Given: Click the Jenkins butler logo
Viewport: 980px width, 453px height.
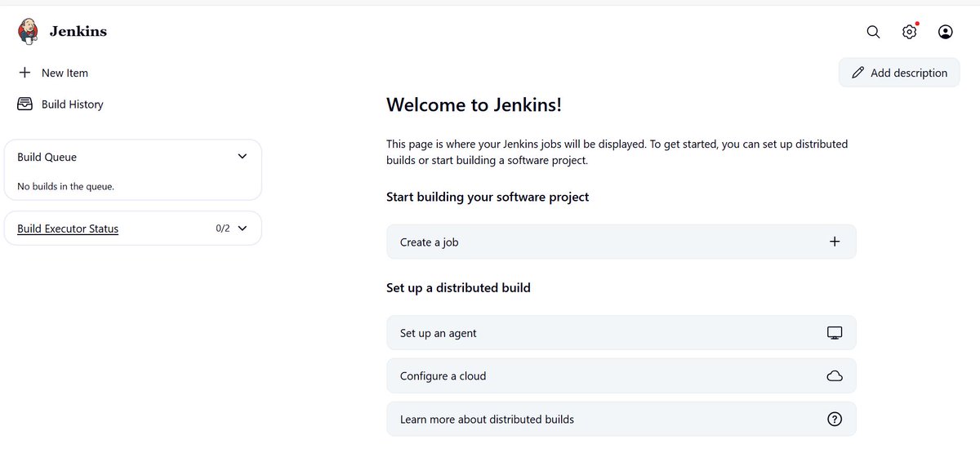Looking at the screenshot, I should 28,32.
